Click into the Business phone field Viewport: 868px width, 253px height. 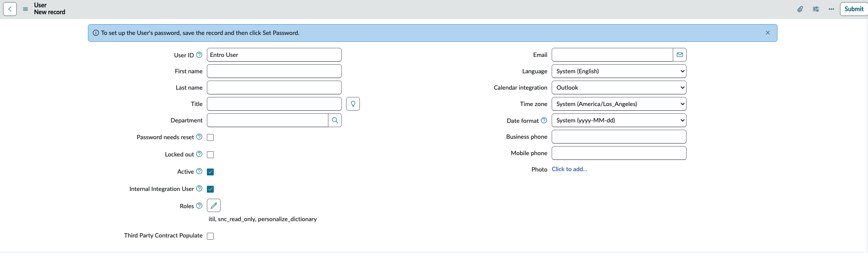619,137
